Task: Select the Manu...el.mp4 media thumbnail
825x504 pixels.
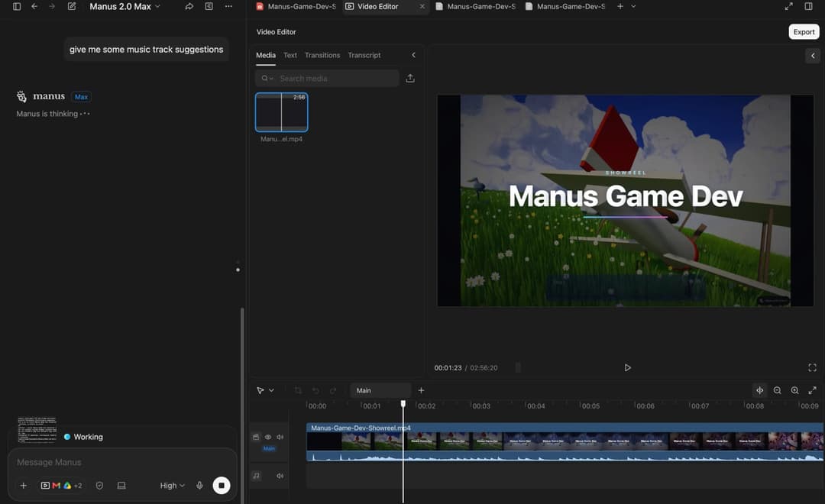Action: click(281, 112)
